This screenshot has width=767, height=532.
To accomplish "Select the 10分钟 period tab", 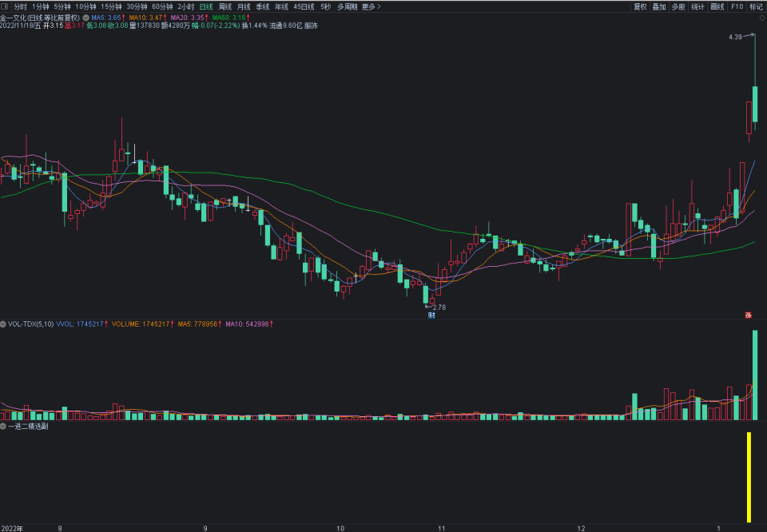I will tap(85, 7).
